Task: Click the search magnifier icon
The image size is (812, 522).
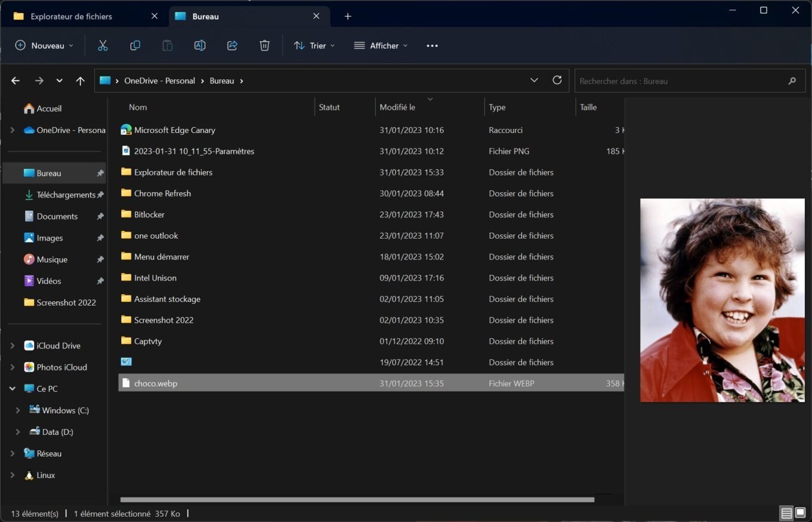Action: click(792, 81)
